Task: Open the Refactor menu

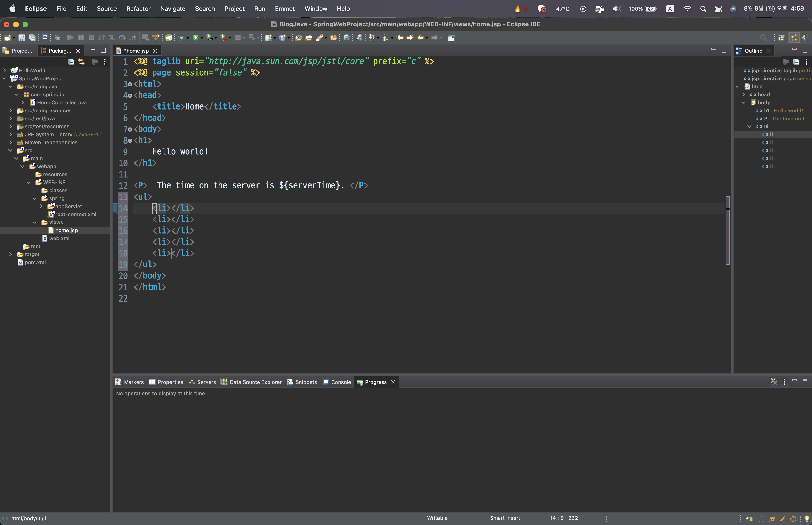Action: click(x=138, y=8)
